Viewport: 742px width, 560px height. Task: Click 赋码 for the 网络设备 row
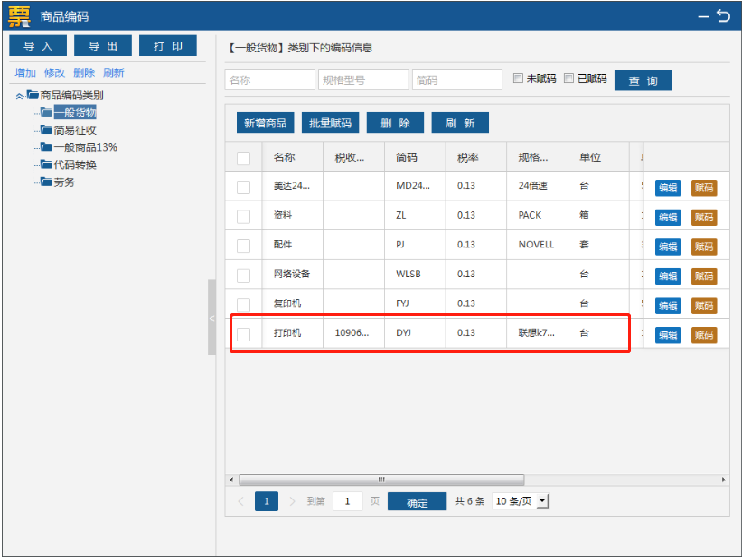(704, 275)
